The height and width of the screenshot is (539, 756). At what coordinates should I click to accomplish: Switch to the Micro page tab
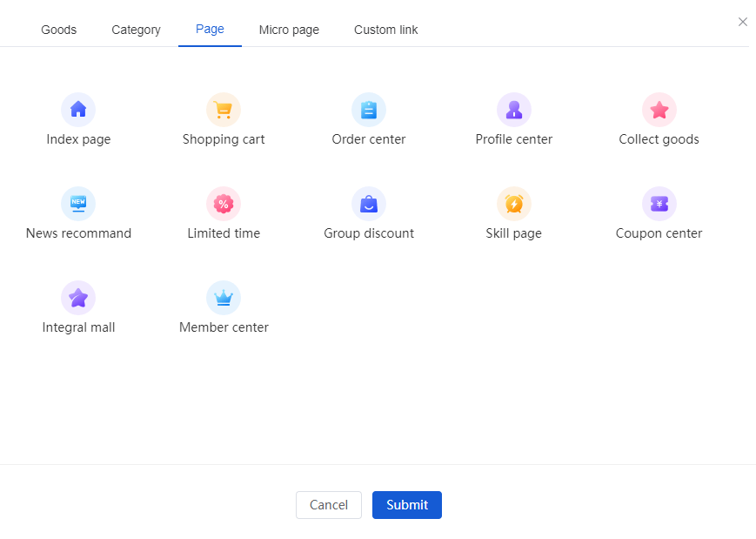[x=289, y=30]
